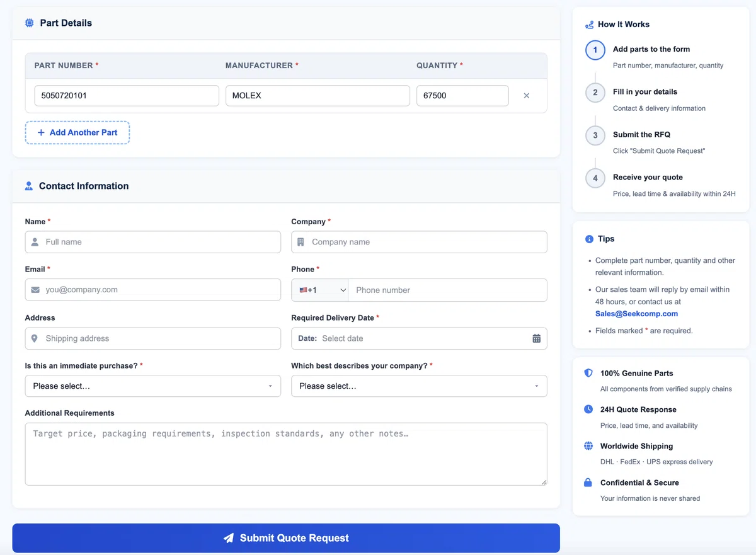
Task: Click the 'Add parts to the form' step title
Action: pos(651,49)
